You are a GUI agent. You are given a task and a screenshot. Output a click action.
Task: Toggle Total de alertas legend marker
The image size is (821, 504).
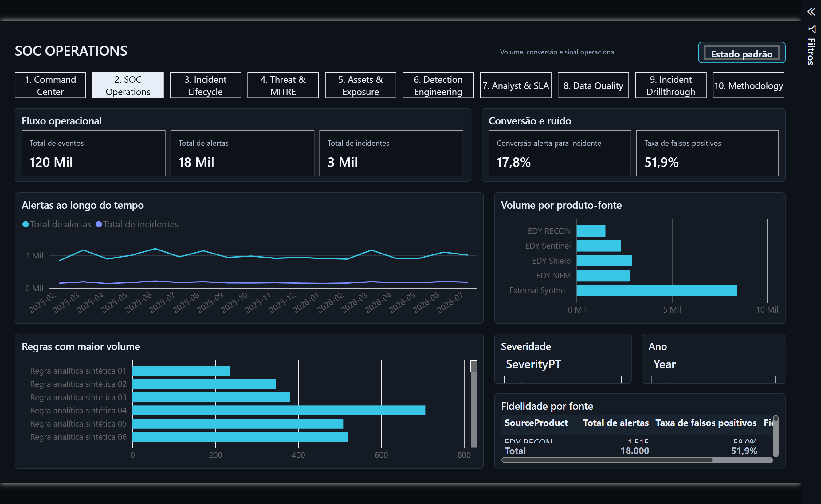26,224
